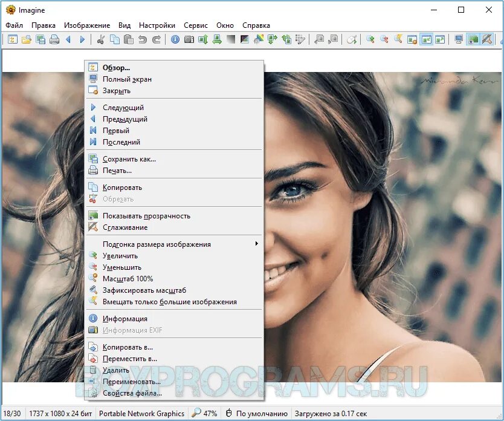
Task: Click 'По умолчанию' in the status bar
Action: 262,414
